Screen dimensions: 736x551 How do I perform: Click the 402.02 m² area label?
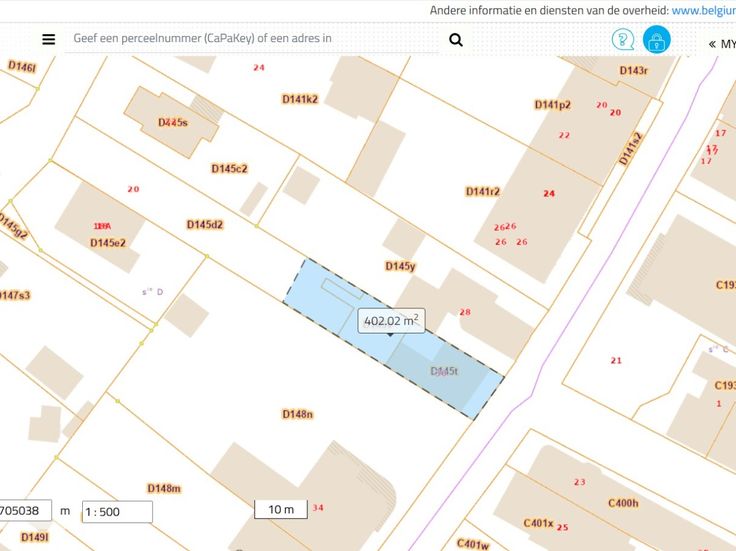tap(392, 321)
